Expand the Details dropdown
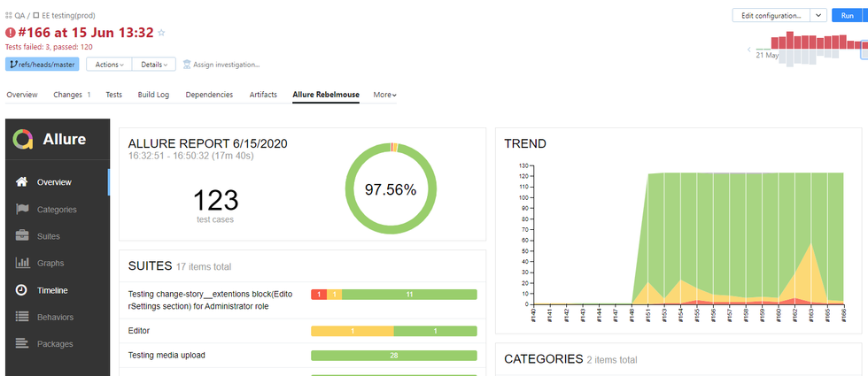This screenshot has height=376, width=868. pos(154,65)
